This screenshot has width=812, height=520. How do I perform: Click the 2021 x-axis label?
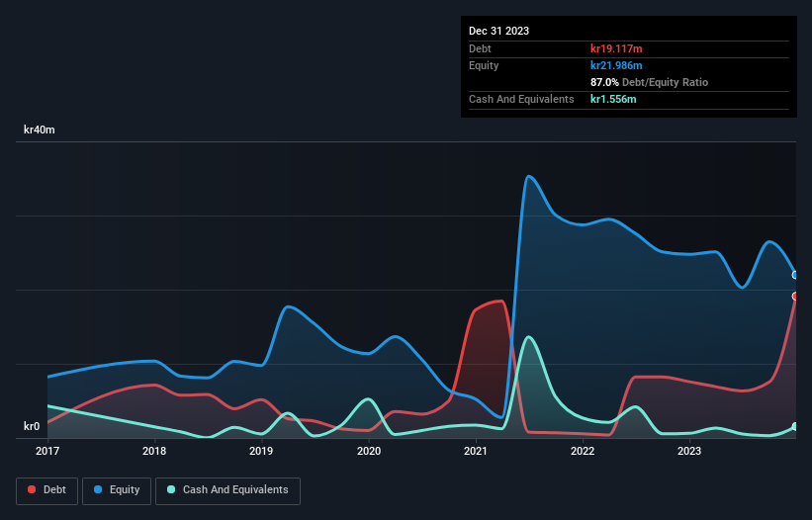[x=476, y=451]
